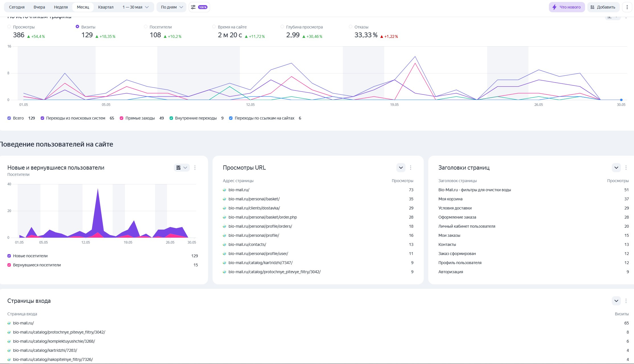The height and width of the screenshot is (364, 634).
Task: Click the chart type icon in Новые и вернувшиеся пользователи
Action: coord(178,168)
